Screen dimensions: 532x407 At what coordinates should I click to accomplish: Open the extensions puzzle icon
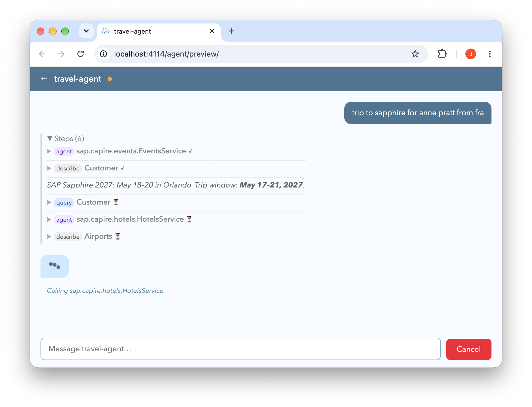pyautogui.click(x=442, y=54)
